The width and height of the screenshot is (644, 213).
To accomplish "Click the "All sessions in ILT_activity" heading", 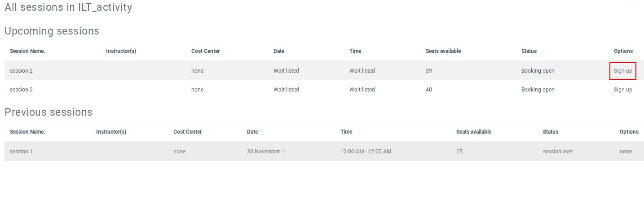I will click(68, 7).
